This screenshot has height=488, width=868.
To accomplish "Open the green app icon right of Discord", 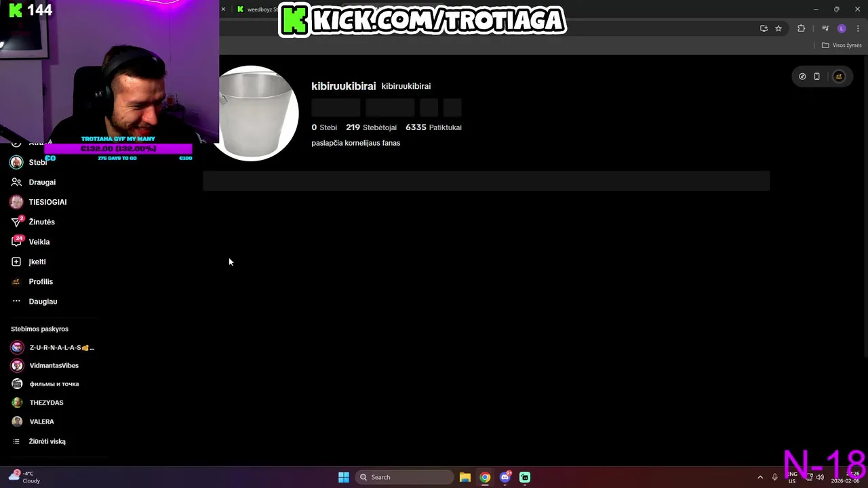I will coord(525,477).
